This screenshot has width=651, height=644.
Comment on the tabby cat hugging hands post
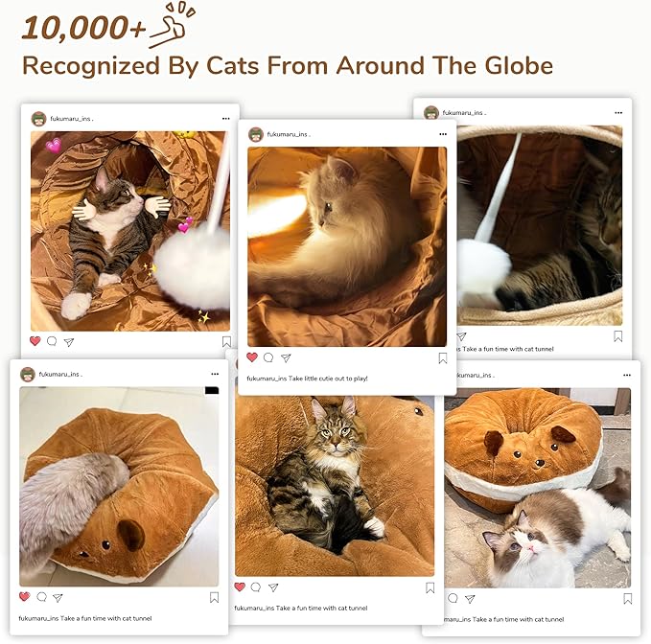coord(52,341)
